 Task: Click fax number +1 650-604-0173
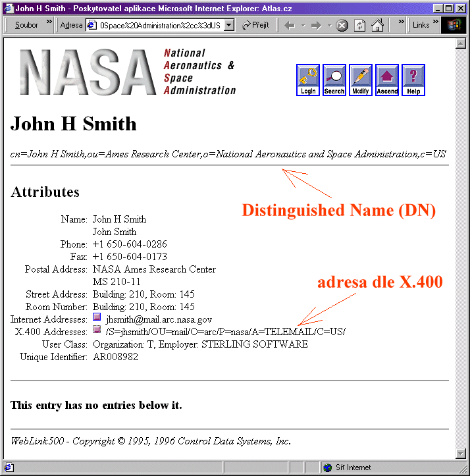(x=130, y=257)
